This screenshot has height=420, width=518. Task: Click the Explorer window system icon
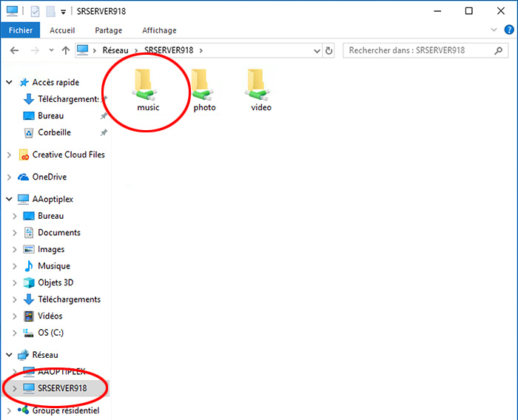[13, 11]
